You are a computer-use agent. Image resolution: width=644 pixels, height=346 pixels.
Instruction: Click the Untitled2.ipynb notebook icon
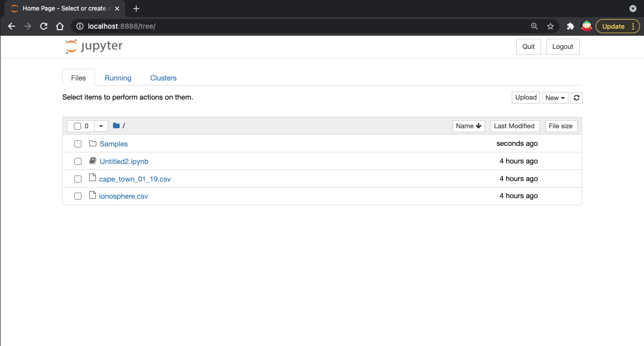[x=93, y=161]
